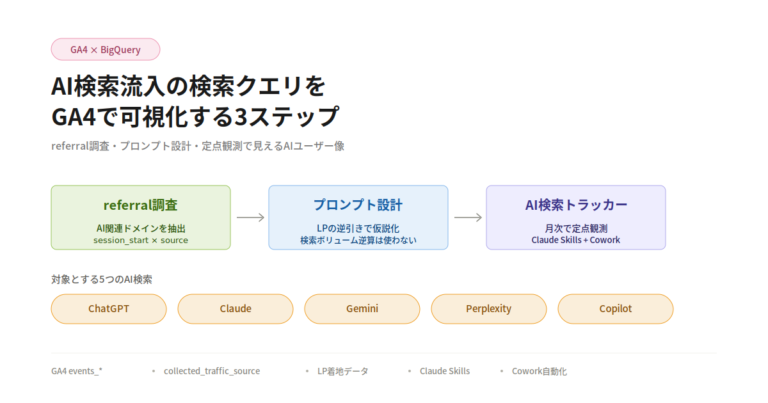The width and height of the screenshot is (768, 403).
Task: Click the footer item Cowork自動化
Action: 539,371
